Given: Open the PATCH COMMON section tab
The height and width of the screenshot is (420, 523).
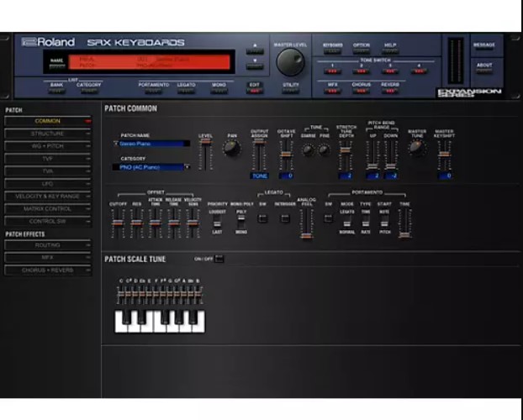Looking at the screenshot, I should 48,121.
